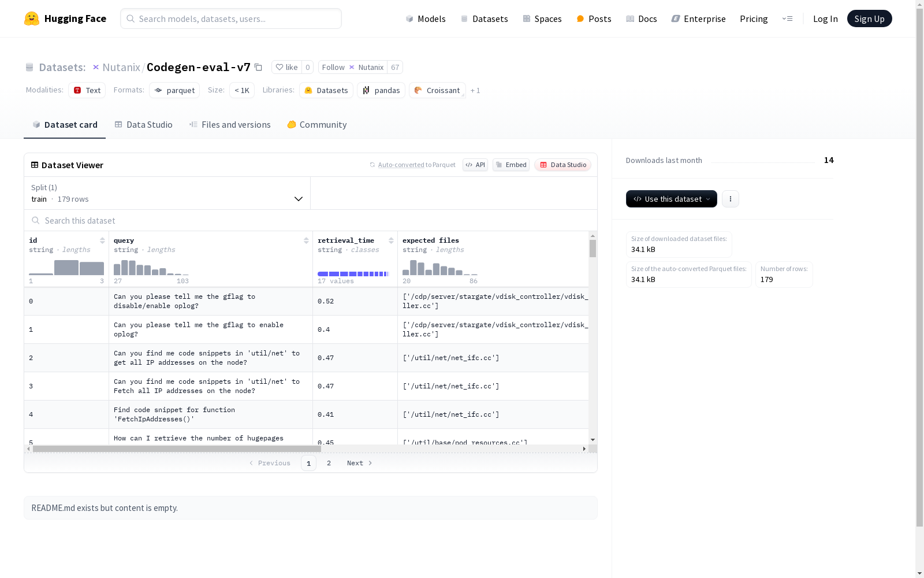The height and width of the screenshot is (578, 924).
Task: Sort by the retrieval_time column arrows
Action: click(391, 240)
